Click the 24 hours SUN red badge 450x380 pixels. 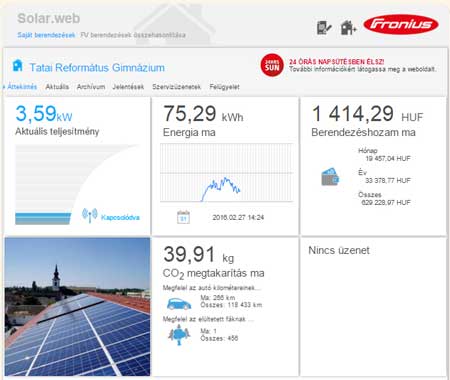[x=272, y=65]
